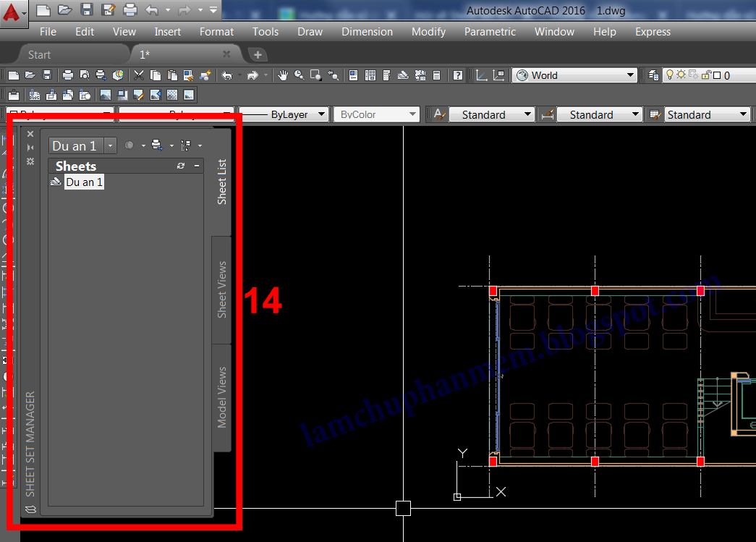
Task: Click the Refresh icon in the Sheets panel
Action: pos(180,166)
